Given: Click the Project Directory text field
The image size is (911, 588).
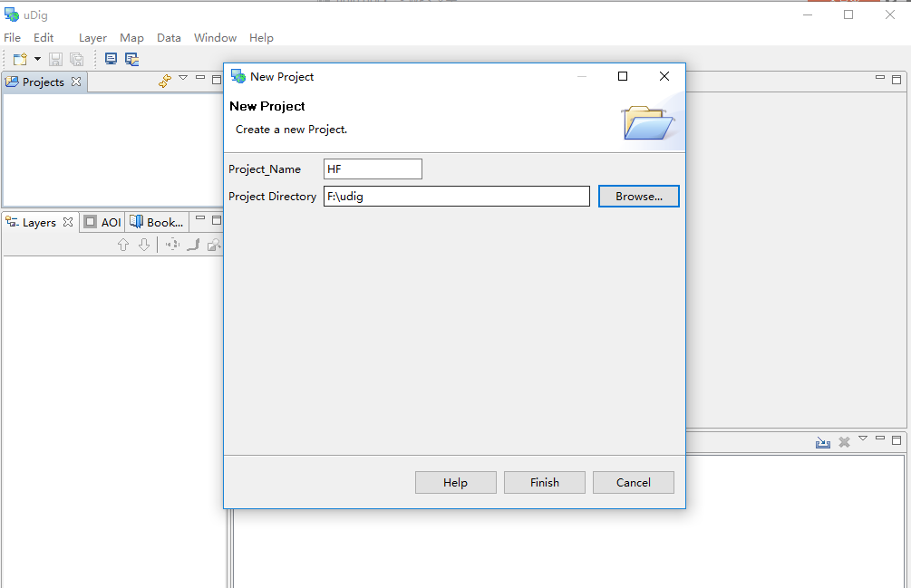Looking at the screenshot, I should point(457,197).
